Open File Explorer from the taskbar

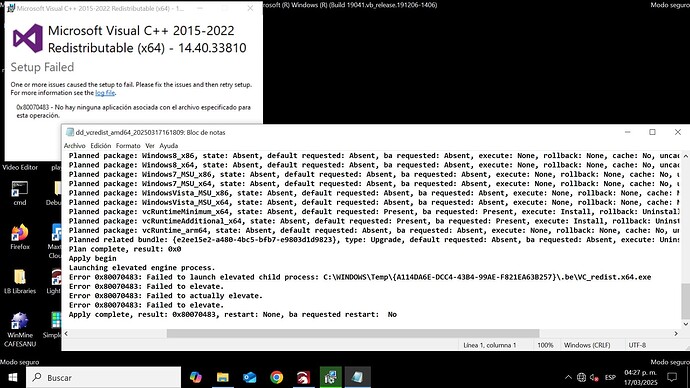(223, 377)
